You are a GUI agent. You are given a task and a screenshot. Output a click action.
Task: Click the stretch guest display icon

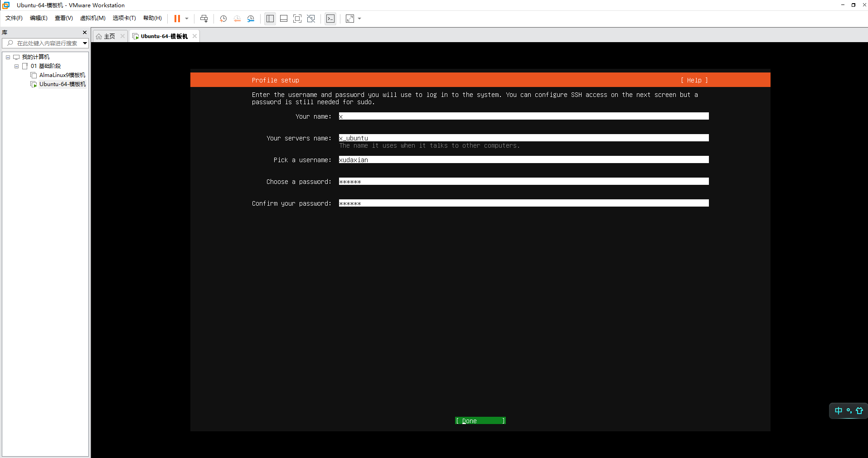pyautogui.click(x=350, y=19)
